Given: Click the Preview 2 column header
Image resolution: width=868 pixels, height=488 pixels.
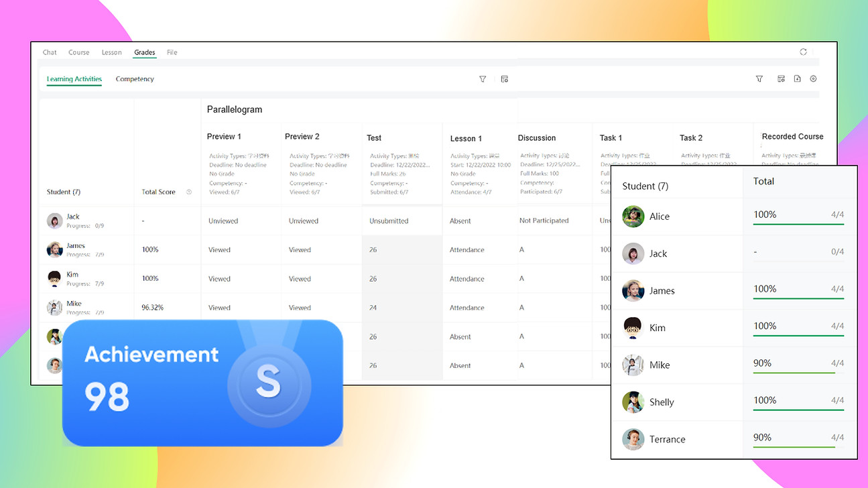Looking at the screenshot, I should (302, 137).
